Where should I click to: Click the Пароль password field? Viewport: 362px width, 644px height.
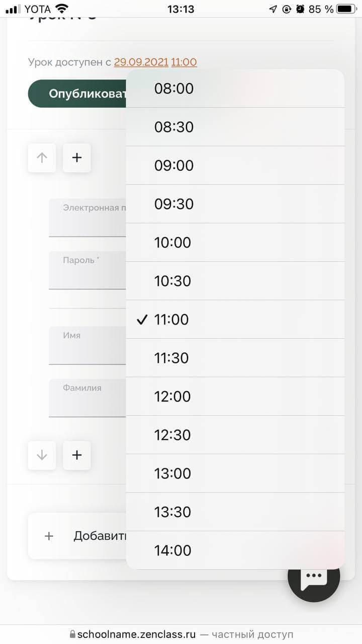pos(87,272)
